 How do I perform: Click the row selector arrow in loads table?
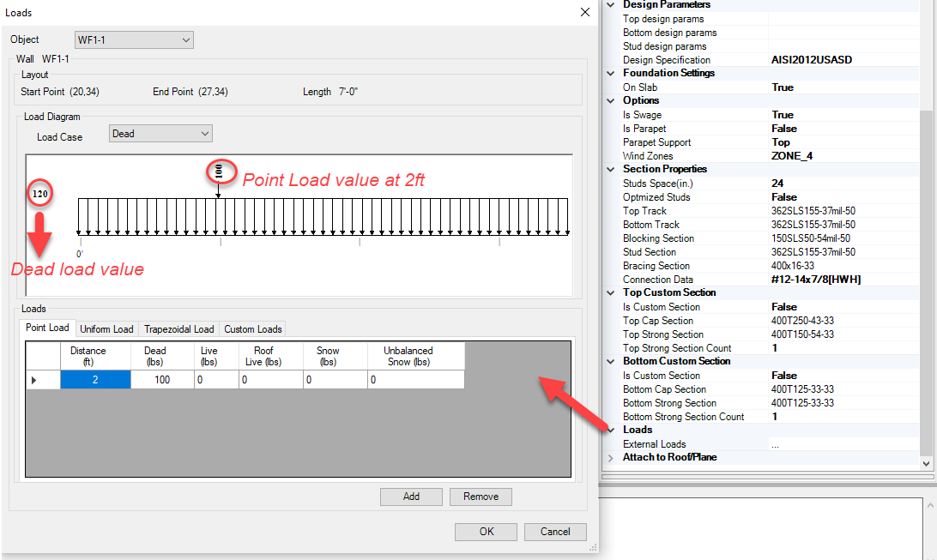(34, 379)
